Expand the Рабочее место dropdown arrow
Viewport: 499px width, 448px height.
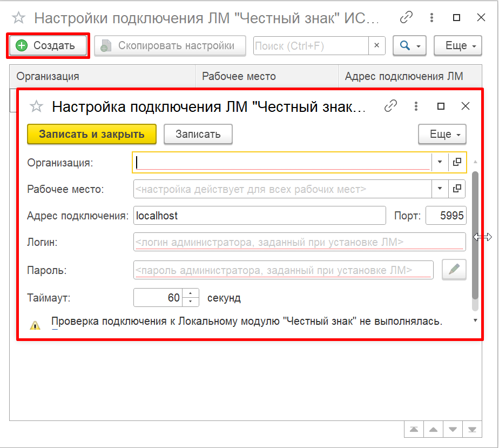coord(440,189)
